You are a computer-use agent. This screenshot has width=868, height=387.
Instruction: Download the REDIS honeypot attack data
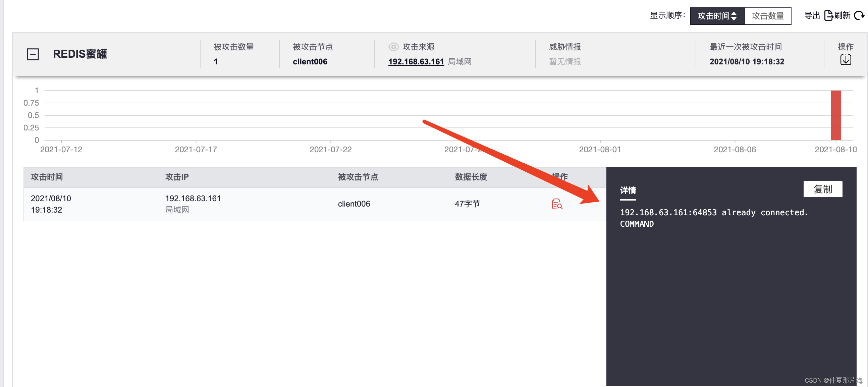click(846, 60)
